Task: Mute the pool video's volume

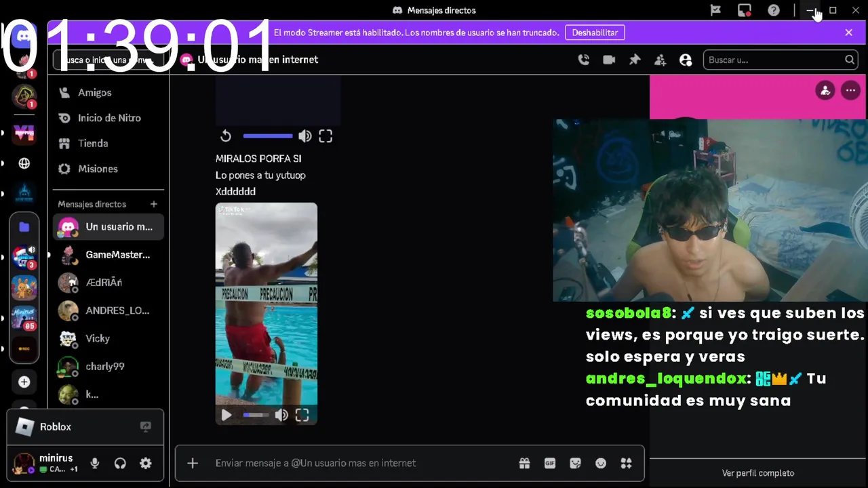Action: coord(281,415)
